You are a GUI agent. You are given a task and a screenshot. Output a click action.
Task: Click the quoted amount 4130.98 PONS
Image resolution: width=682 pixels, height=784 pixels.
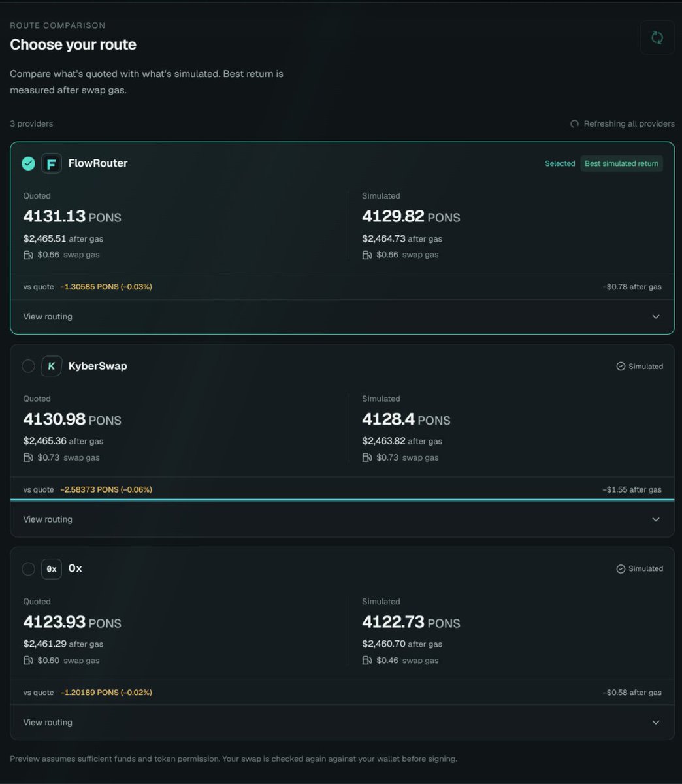pos(73,419)
